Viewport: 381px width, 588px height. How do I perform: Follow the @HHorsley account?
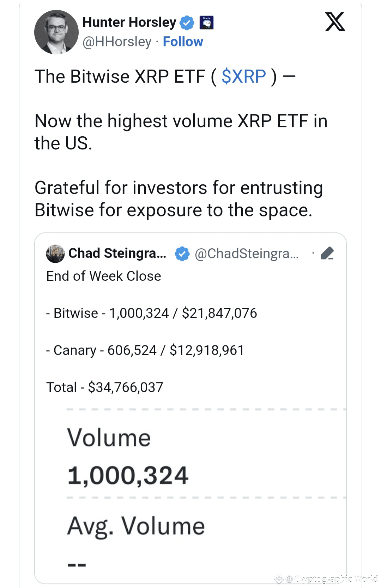pos(183,42)
